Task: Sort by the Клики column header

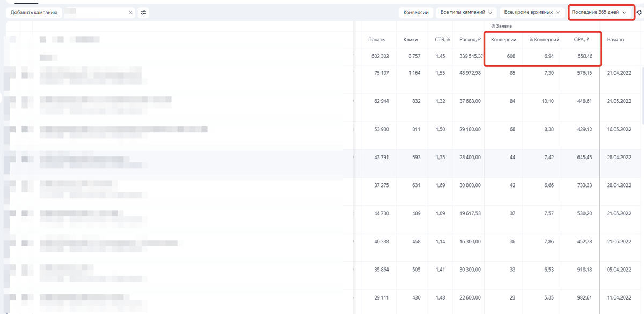Action: pos(411,39)
